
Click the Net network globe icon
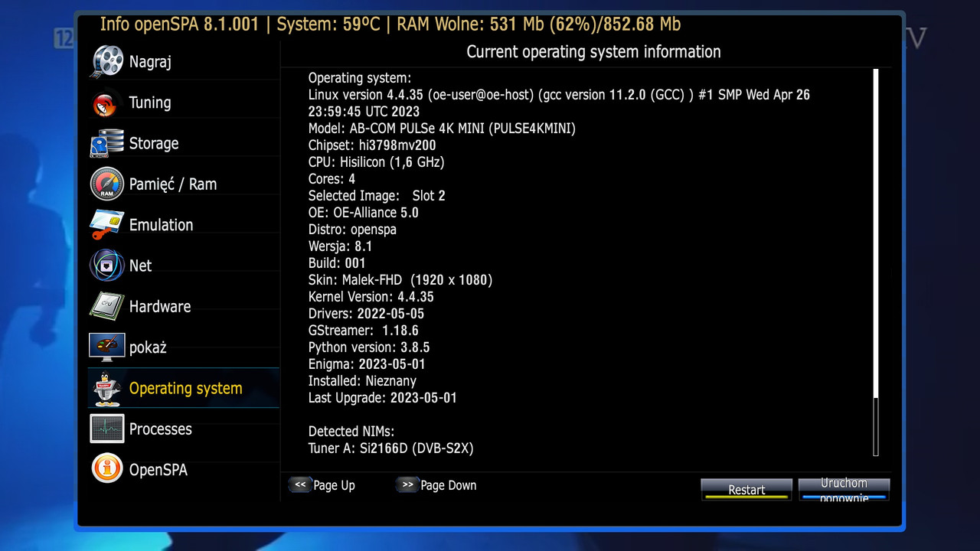click(x=107, y=266)
